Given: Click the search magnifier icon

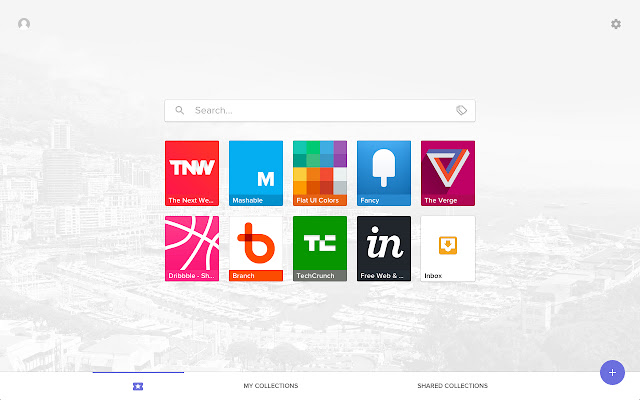Looking at the screenshot, I should pos(180,110).
